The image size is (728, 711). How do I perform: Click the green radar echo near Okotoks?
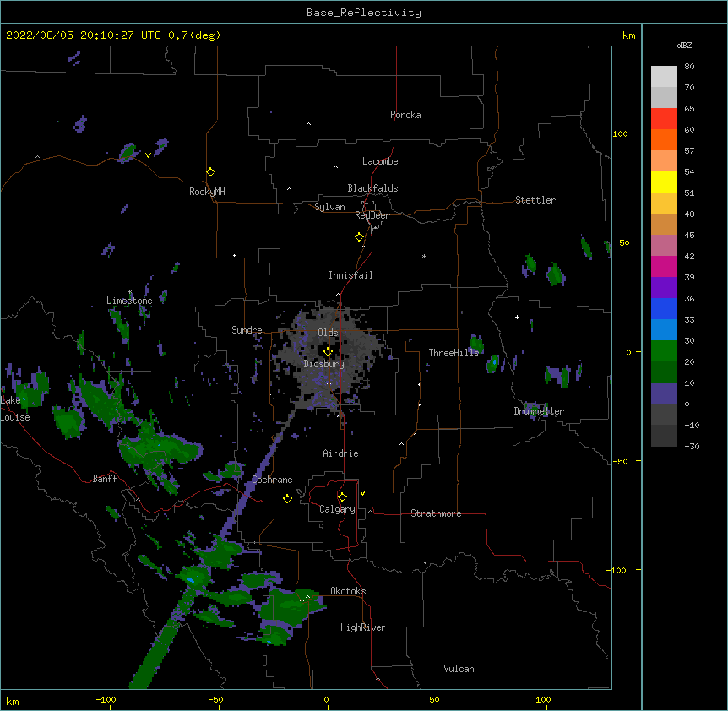pos(291,606)
